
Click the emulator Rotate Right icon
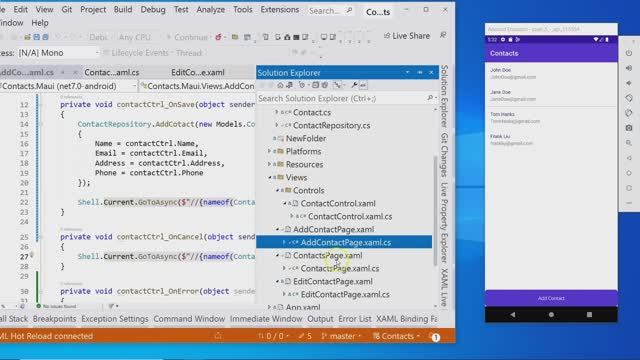629,113
